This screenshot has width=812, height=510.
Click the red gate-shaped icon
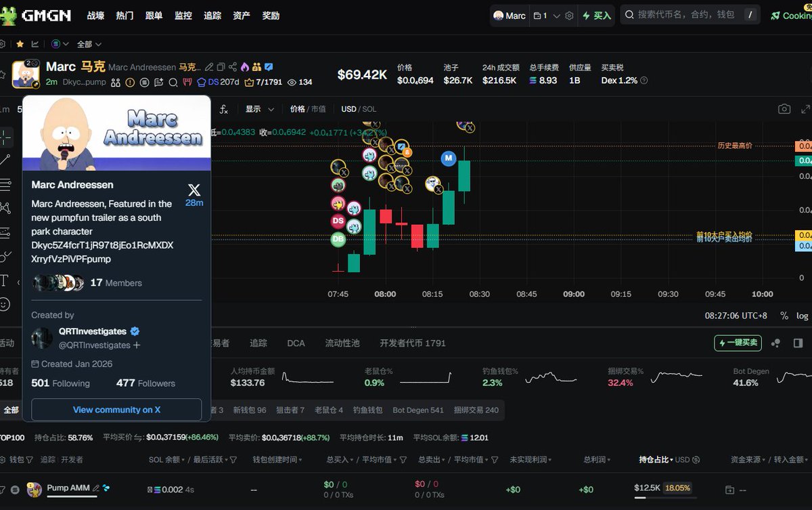(x=187, y=83)
